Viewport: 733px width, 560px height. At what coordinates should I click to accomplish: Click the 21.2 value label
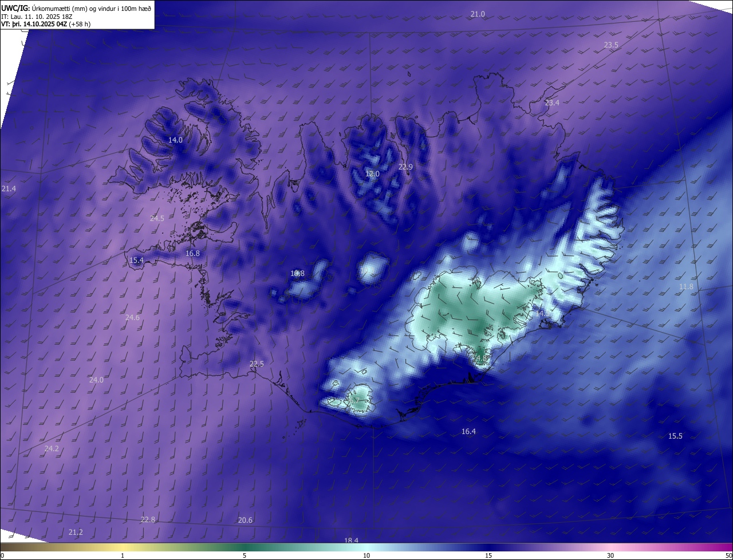pos(76,532)
